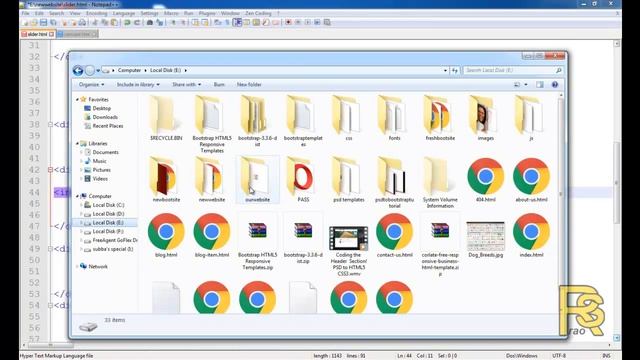Open the recent pages dropdown beside Forward
Image resolution: width=640 pixels, height=360 pixels.
click(x=98, y=71)
